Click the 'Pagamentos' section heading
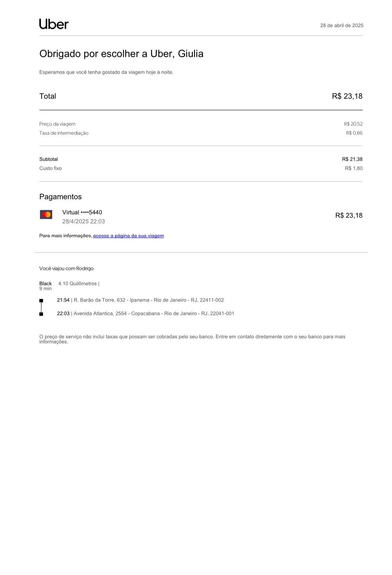The width and height of the screenshot is (392, 575). 61,197
